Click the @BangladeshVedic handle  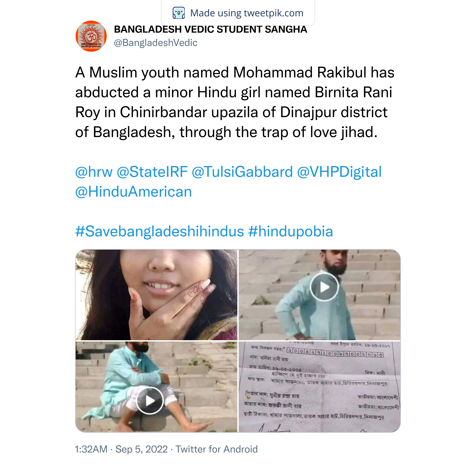click(x=155, y=43)
